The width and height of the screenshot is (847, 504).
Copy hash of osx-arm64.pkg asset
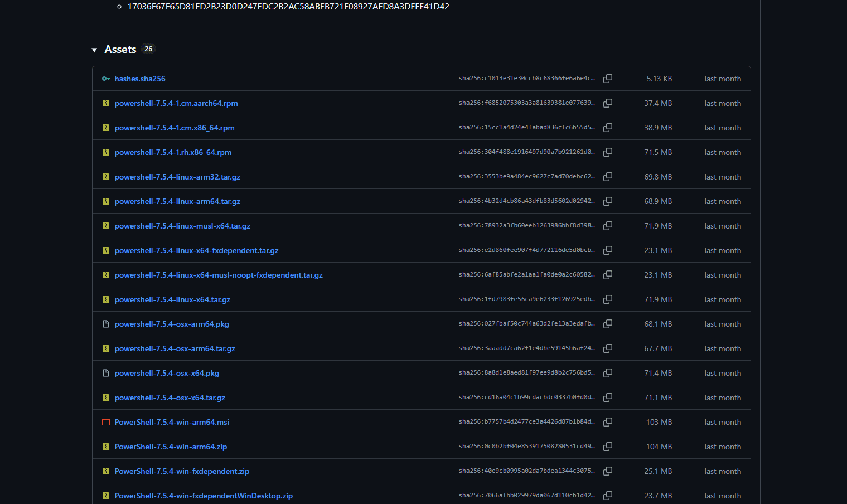pos(608,324)
